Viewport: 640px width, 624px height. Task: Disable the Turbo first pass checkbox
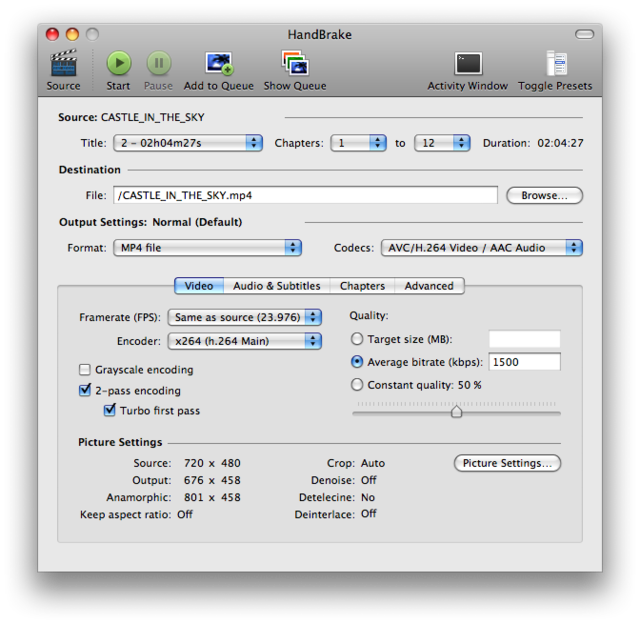(110, 410)
